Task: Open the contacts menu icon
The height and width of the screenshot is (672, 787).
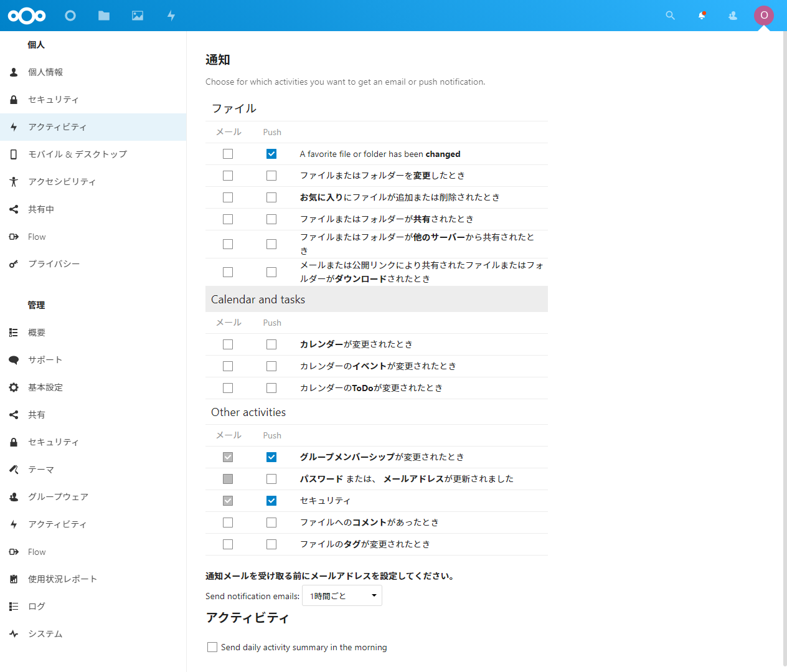Action: coord(733,16)
